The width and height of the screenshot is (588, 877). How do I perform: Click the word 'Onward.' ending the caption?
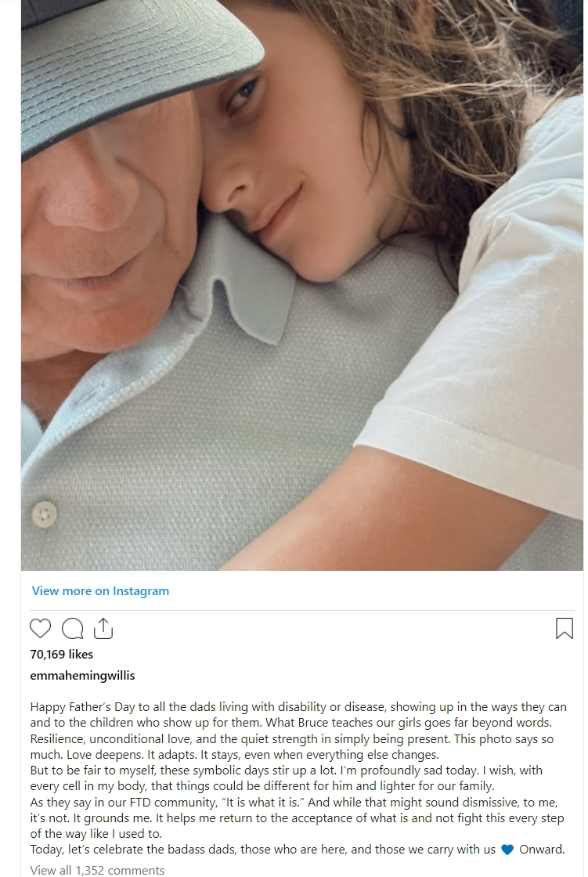(x=542, y=850)
